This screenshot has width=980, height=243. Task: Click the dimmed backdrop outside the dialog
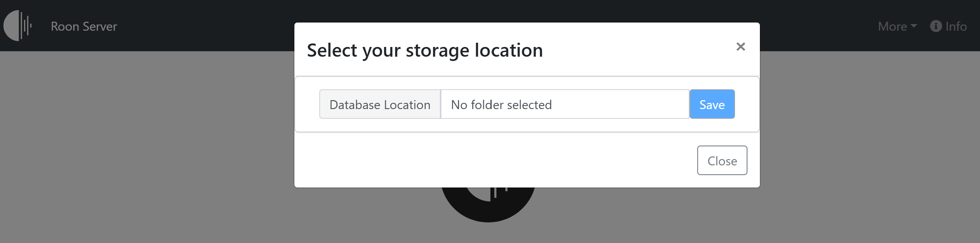click(x=148, y=148)
